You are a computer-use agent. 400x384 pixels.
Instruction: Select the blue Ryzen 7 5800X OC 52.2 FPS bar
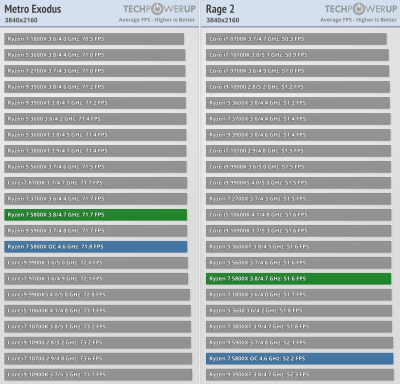299,359
